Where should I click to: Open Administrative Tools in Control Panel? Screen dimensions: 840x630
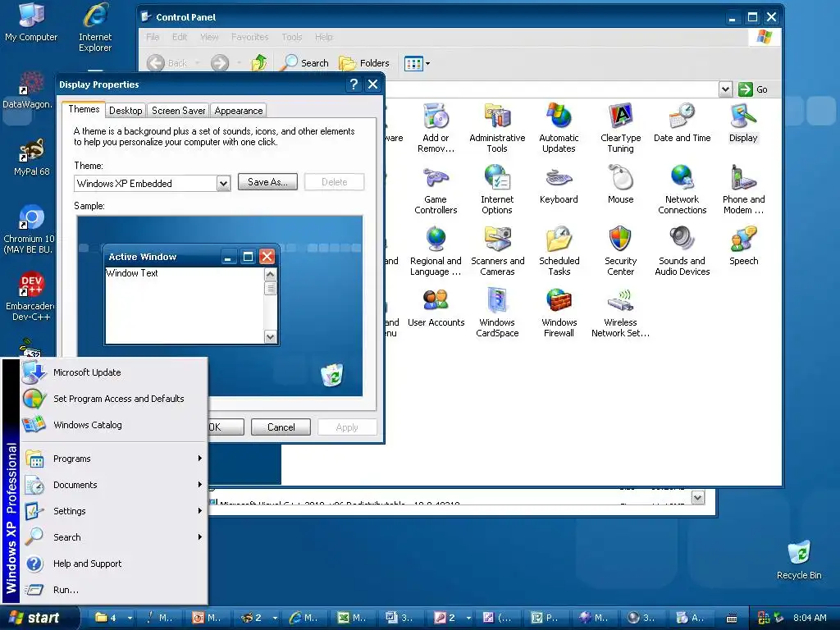point(497,128)
